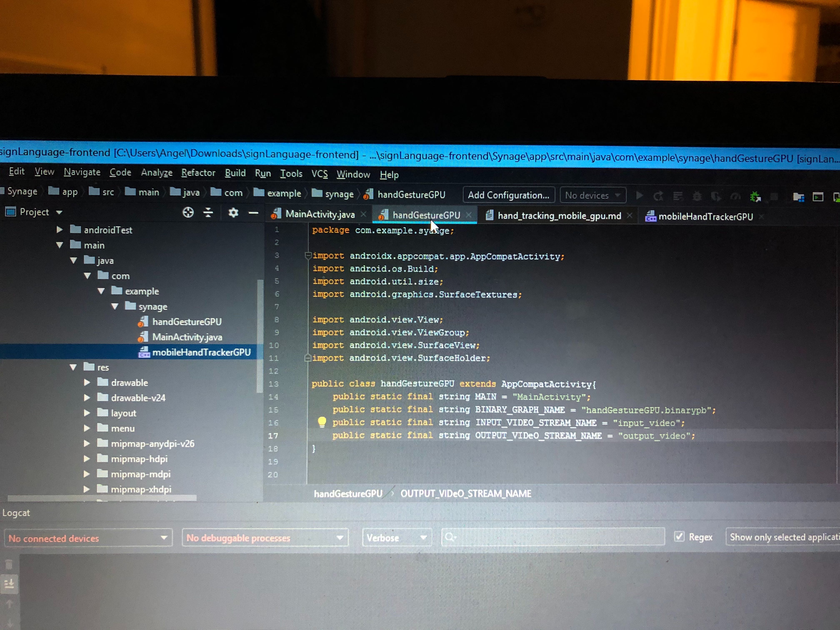Open the Verbose log level dropdown
This screenshot has height=630, width=840.
click(x=396, y=538)
